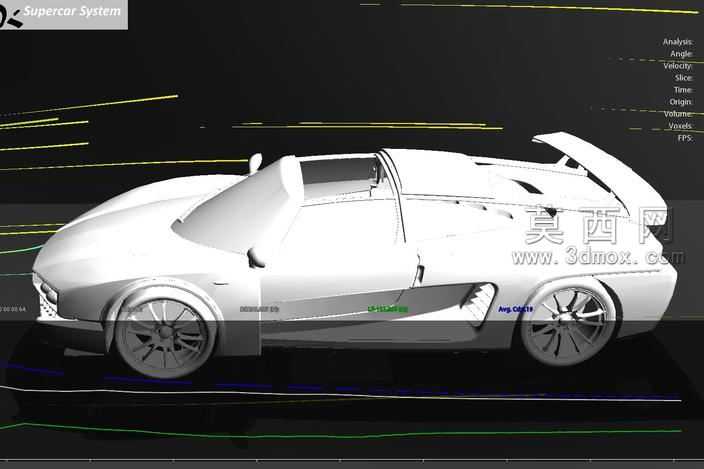This screenshot has height=469, width=704.
Task: Select the Angle label
Action: pos(682,54)
